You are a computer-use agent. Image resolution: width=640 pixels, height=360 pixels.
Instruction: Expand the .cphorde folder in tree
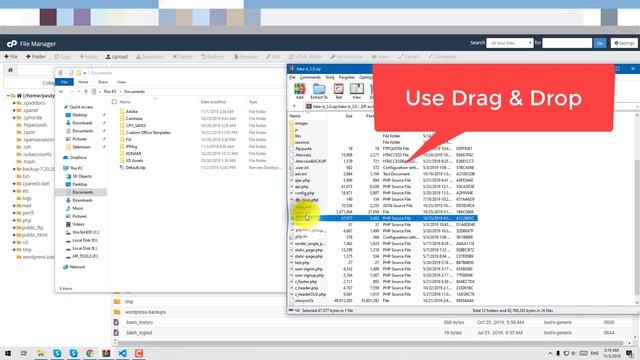[x=13, y=118]
